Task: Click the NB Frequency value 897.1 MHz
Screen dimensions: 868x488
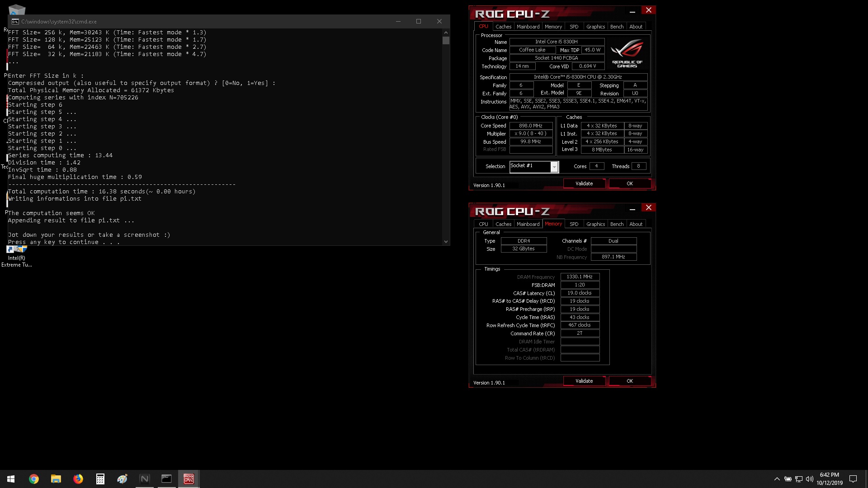Action: (x=613, y=257)
